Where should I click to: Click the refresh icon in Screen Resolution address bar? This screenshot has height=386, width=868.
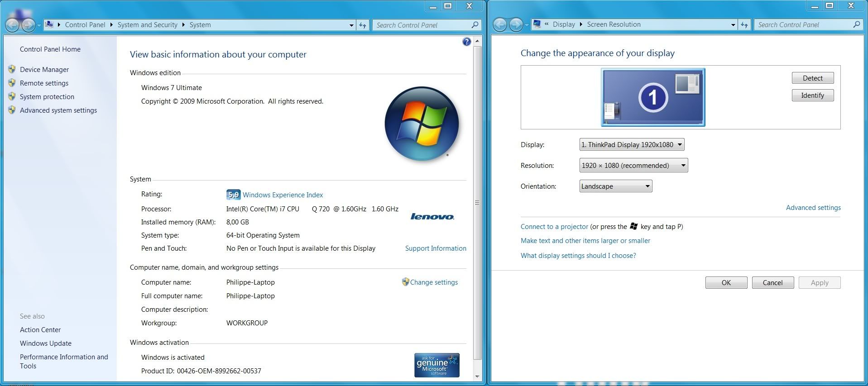coord(744,24)
